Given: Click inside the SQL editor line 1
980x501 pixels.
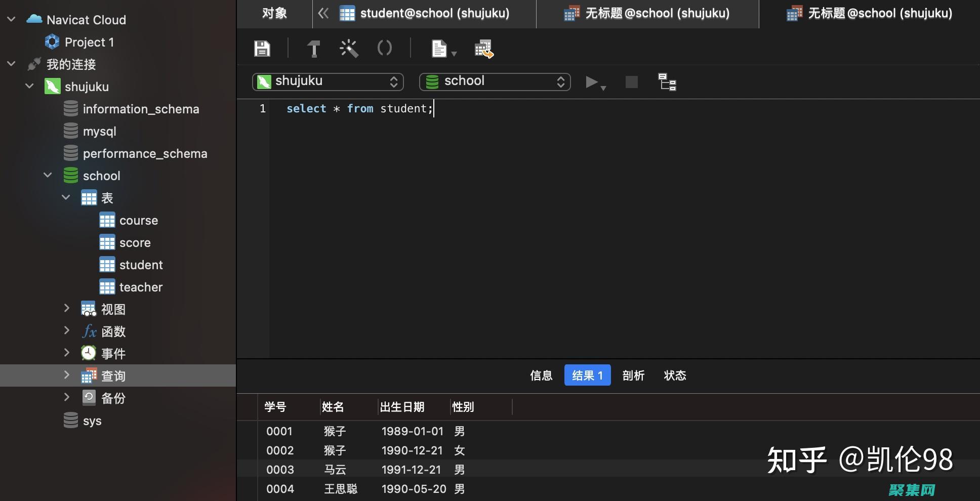Looking at the screenshot, I should [359, 108].
